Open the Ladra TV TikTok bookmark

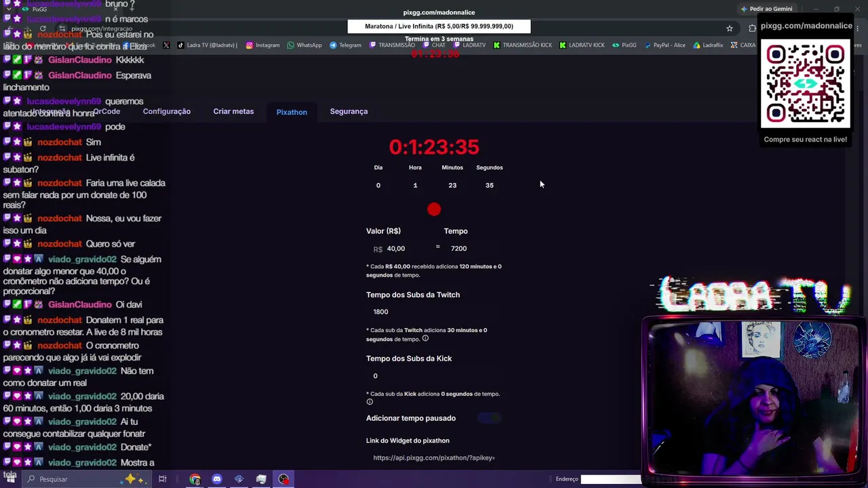coord(207,45)
